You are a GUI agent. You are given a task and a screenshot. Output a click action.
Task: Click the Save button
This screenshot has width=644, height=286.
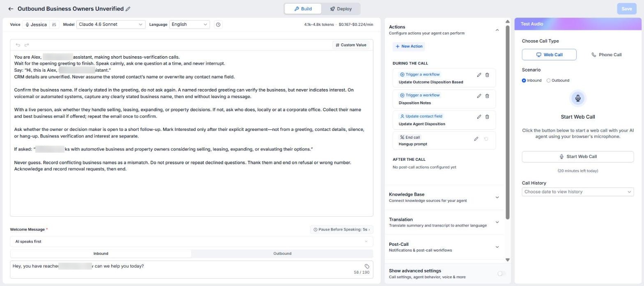tap(626, 9)
